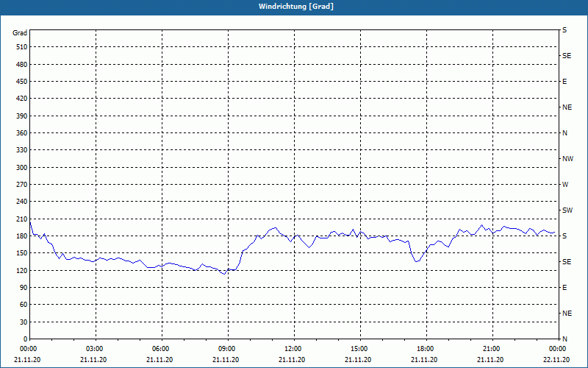Viewport: 588px width, 368px height.
Task: Select the 21.11.20 date under 18:00
Action: 424,360
